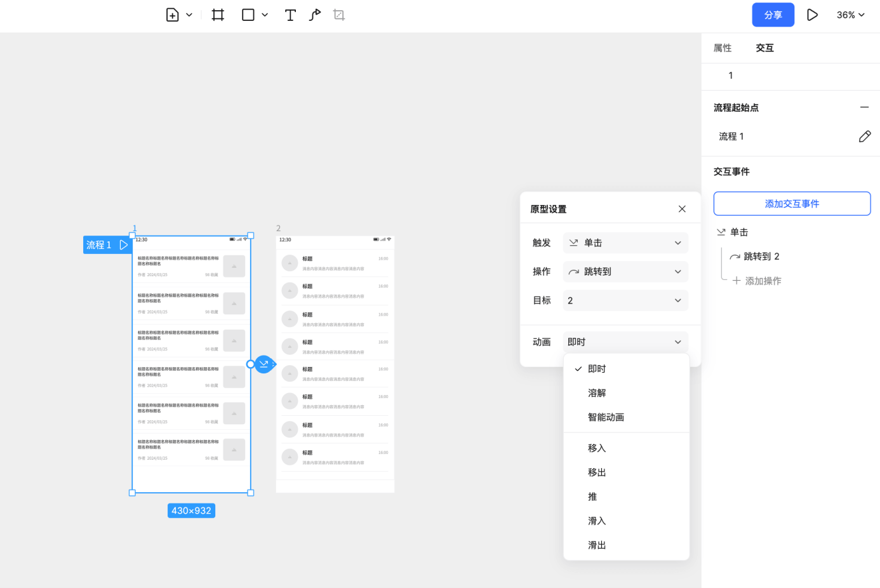Click the 流程 1 play arrow on canvas
This screenshot has width=880, height=588.
123,244
